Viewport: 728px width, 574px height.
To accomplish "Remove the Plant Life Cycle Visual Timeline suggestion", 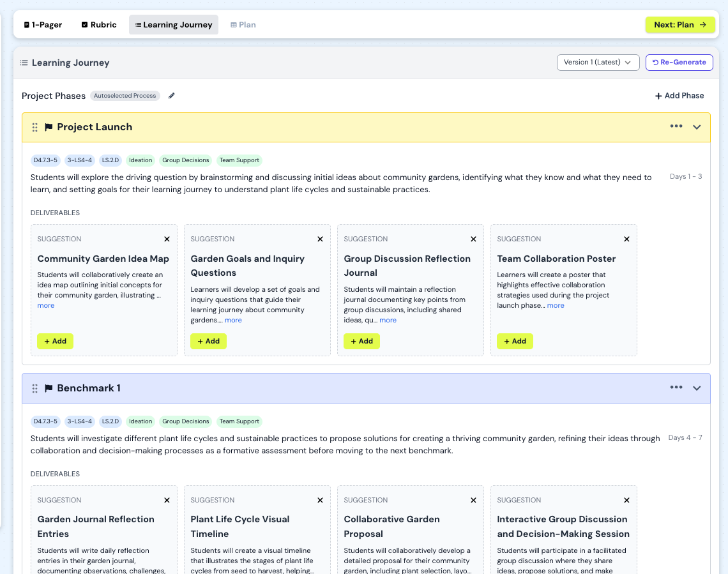I will click(x=320, y=500).
